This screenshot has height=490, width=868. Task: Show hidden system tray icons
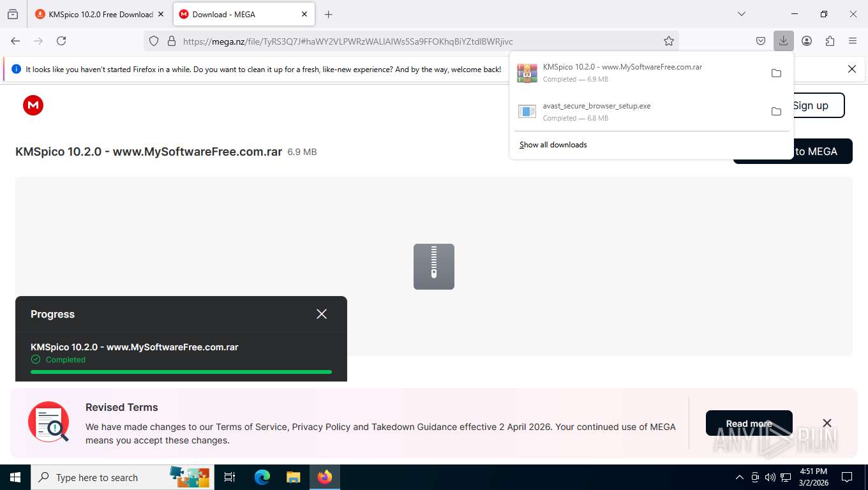coord(740,477)
